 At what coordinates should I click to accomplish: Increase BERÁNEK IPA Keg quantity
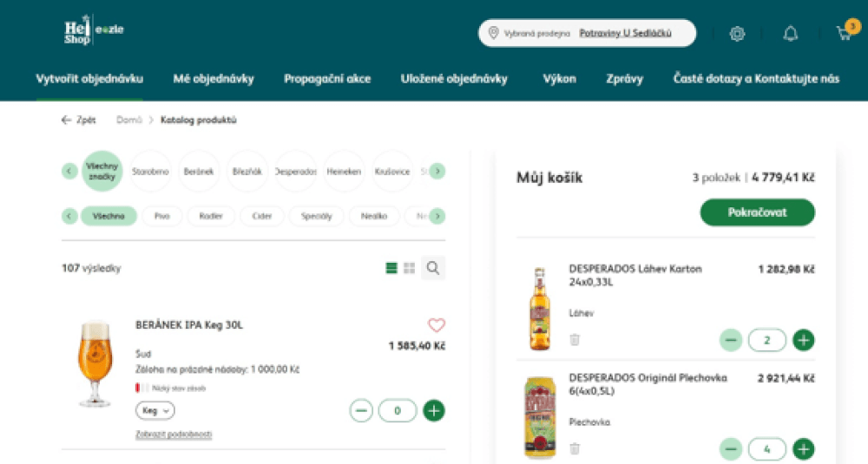[x=434, y=411]
